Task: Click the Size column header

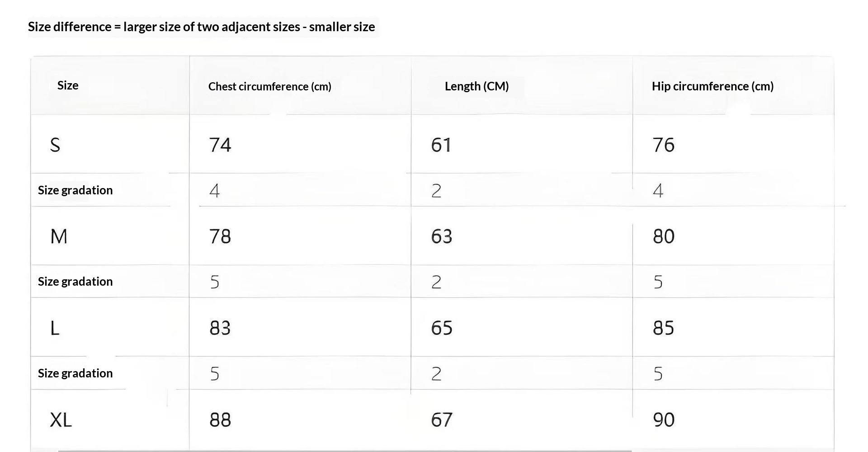Action: coord(68,85)
